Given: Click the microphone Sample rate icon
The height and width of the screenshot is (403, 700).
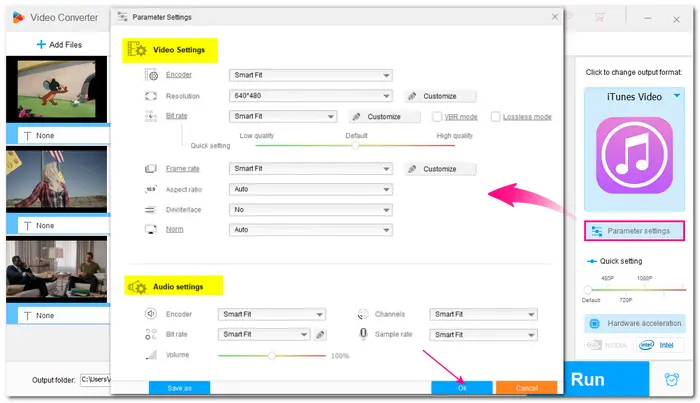Looking at the screenshot, I should (x=365, y=334).
